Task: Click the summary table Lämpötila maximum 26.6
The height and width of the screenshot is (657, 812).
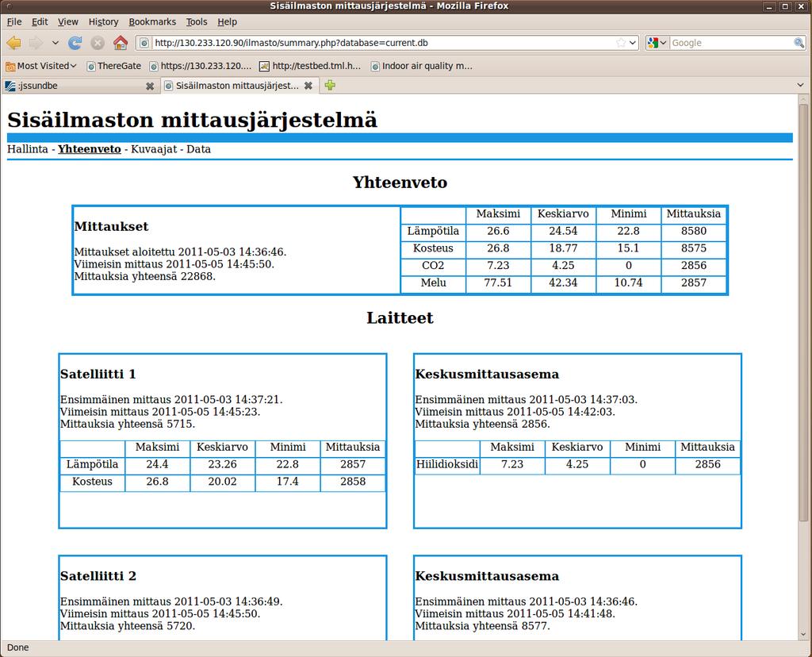Action: [498, 231]
